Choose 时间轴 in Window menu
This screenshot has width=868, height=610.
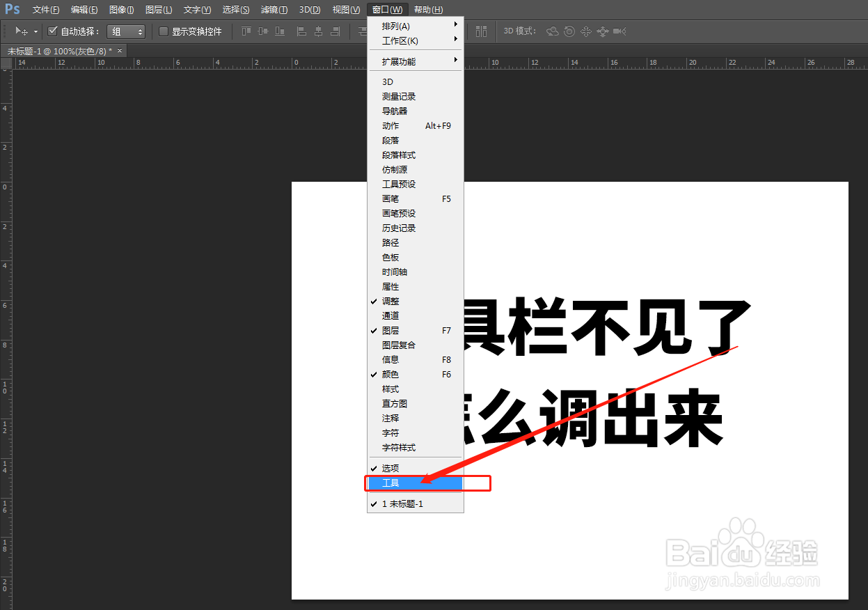[x=416, y=272]
